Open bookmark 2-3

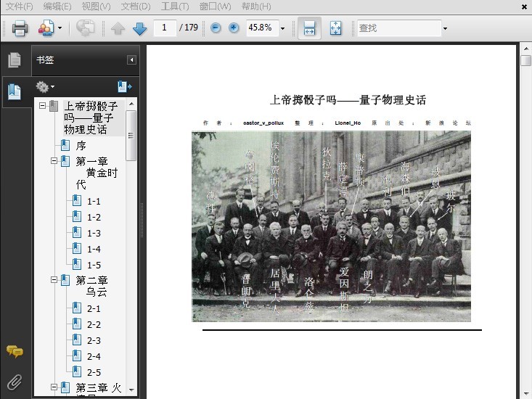94,341
